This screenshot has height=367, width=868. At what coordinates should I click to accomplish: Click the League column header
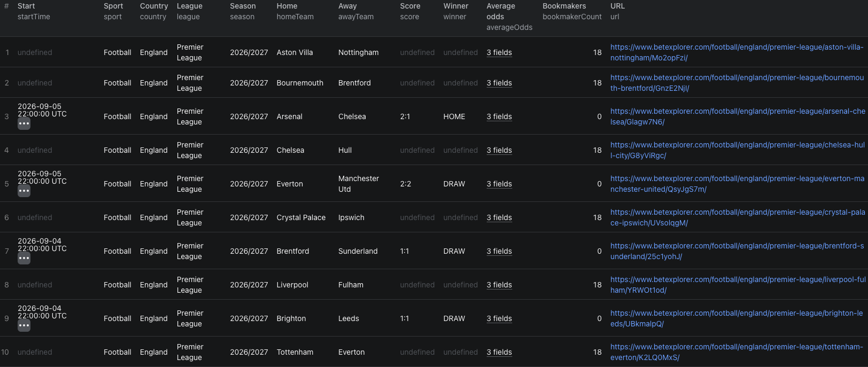click(x=190, y=6)
